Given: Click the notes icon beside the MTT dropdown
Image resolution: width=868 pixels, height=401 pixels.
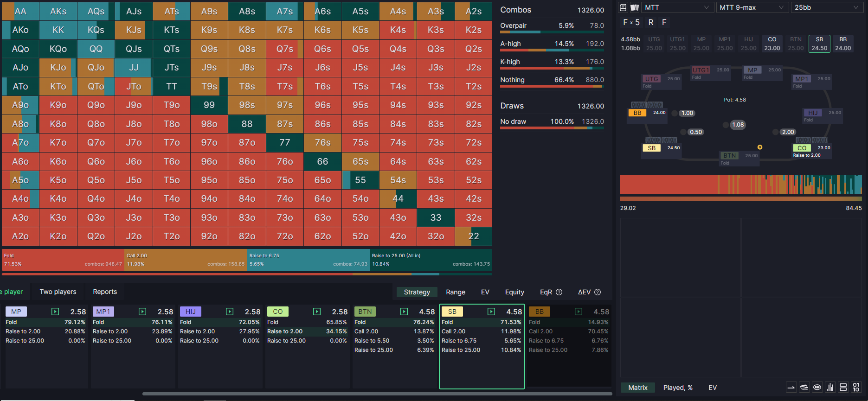Looking at the screenshot, I should point(623,7).
